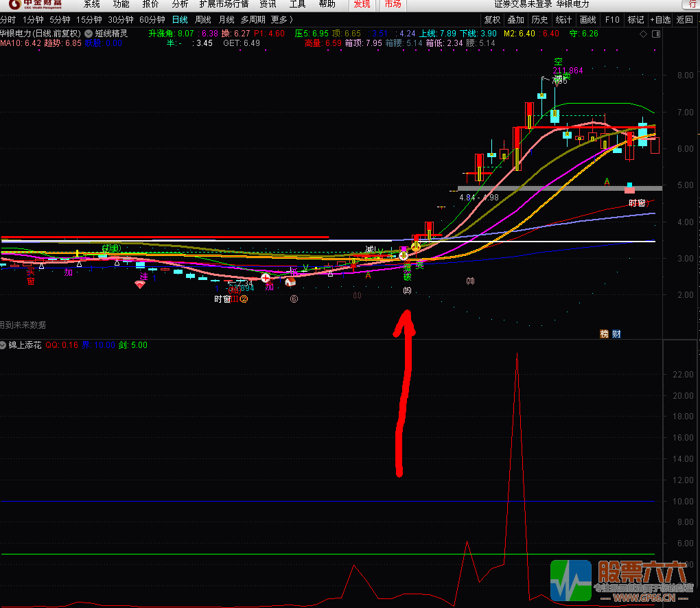
Task: Select the 15分钟 period
Action: tap(89, 20)
